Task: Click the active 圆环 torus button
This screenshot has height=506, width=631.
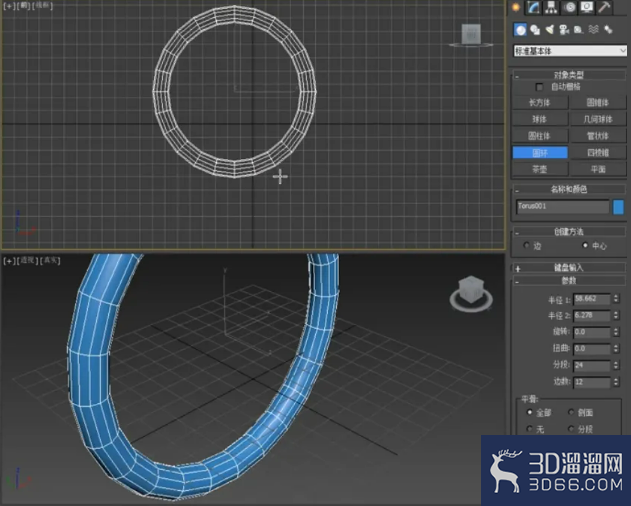Action: tap(540, 153)
